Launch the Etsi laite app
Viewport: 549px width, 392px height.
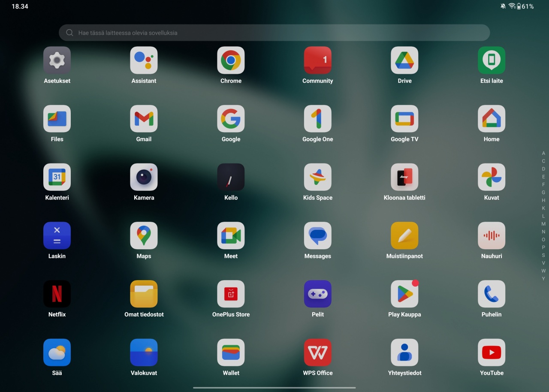point(492,60)
